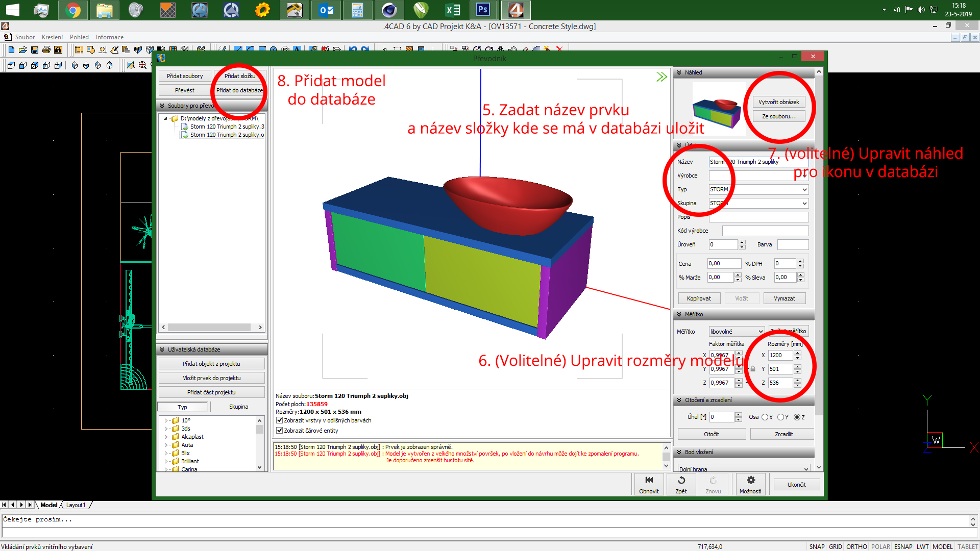Open the Kreslení menu

pyautogui.click(x=52, y=37)
